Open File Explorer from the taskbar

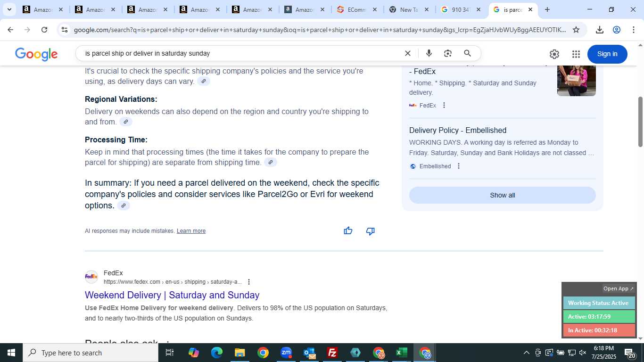click(x=239, y=353)
